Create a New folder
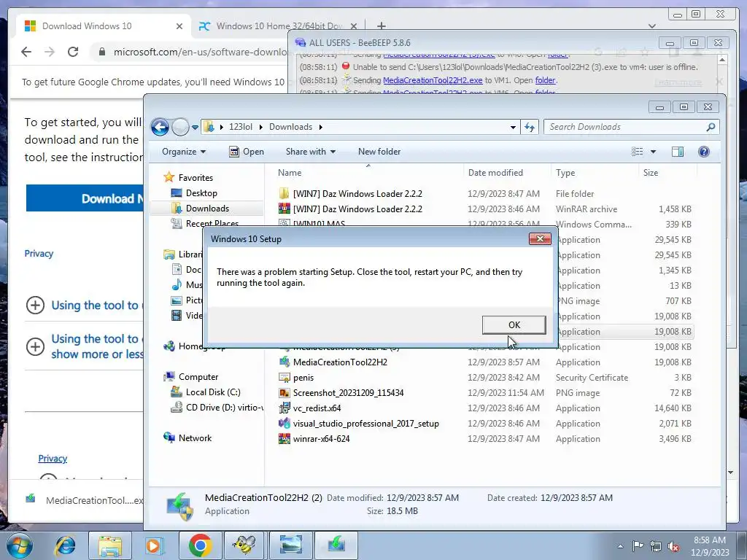This screenshot has width=747, height=560. (379, 152)
